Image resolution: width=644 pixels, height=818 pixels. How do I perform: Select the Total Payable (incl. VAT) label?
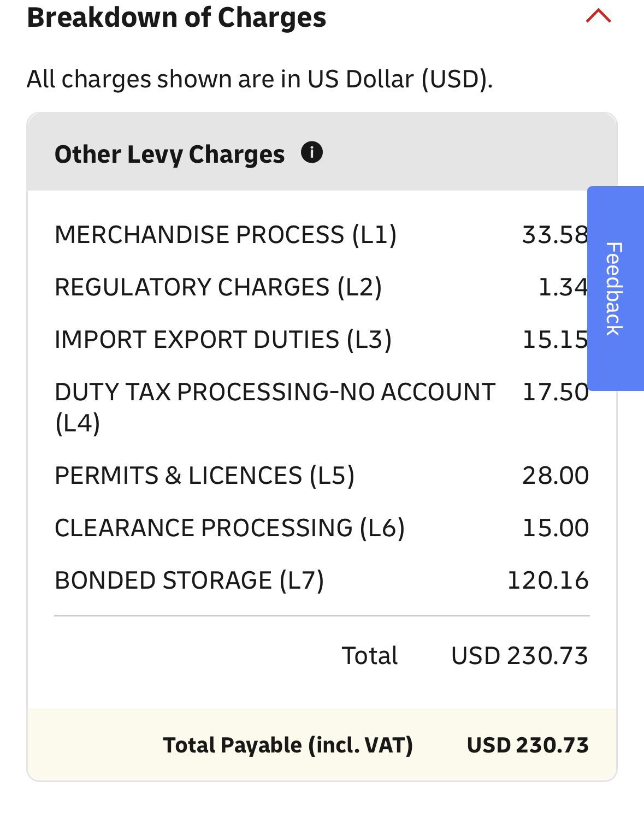pos(288,745)
